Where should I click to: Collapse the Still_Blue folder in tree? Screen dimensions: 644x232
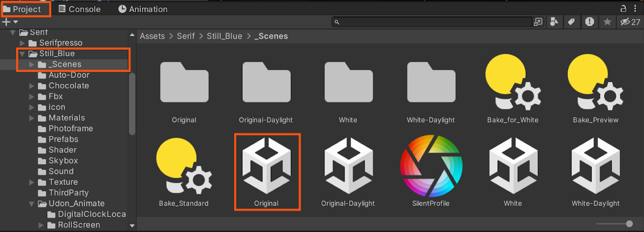click(x=22, y=54)
